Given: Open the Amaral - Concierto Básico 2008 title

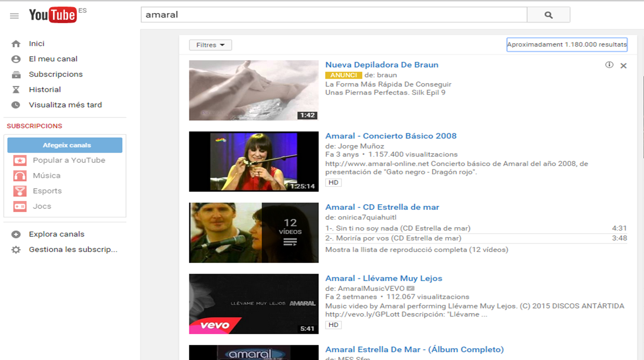Looking at the screenshot, I should (x=391, y=136).
